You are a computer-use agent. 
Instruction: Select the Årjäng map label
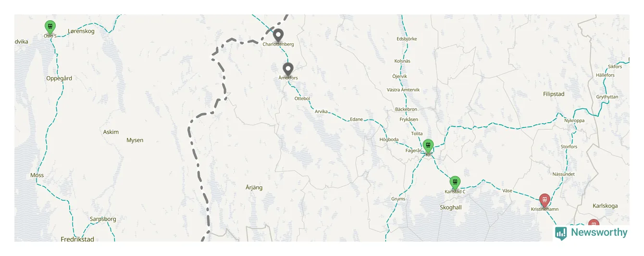click(x=254, y=188)
